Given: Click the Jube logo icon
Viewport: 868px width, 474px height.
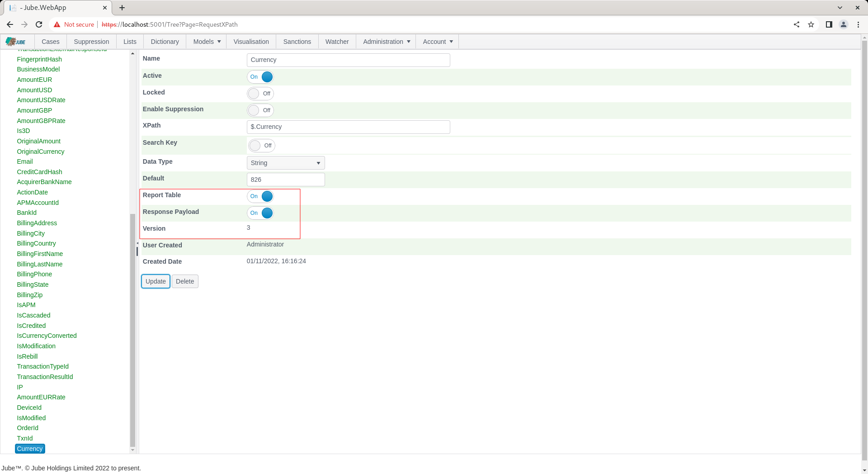Looking at the screenshot, I should (x=16, y=42).
